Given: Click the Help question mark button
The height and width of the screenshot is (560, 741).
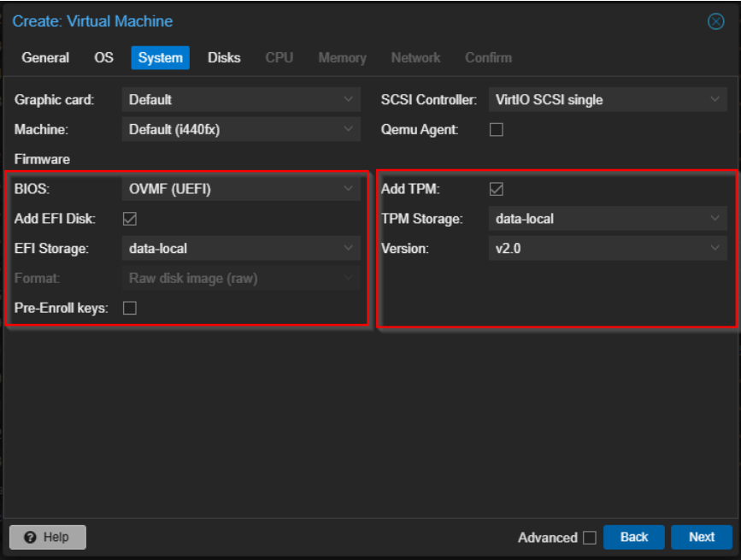Looking at the screenshot, I should [x=48, y=537].
